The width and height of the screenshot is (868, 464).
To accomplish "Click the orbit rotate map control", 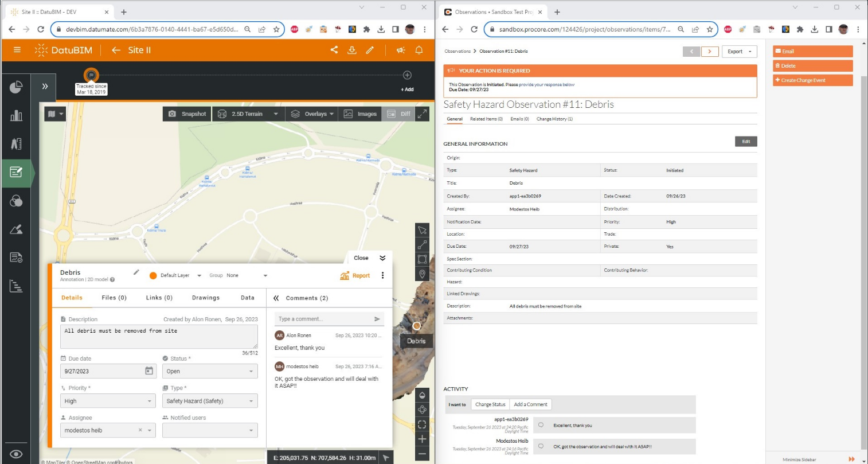I will tap(422, 410).
